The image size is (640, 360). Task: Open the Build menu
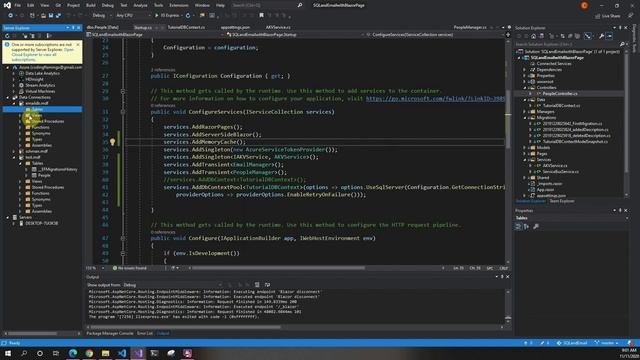[91, 5]
